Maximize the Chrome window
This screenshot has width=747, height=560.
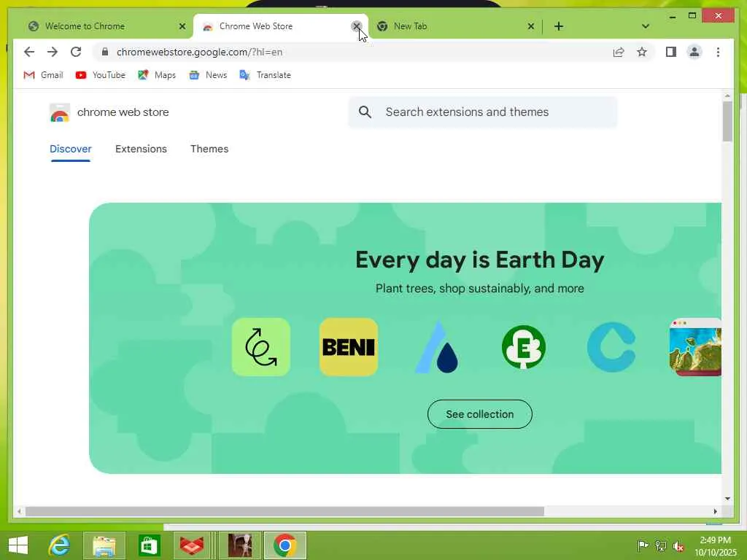click(692, 16)
